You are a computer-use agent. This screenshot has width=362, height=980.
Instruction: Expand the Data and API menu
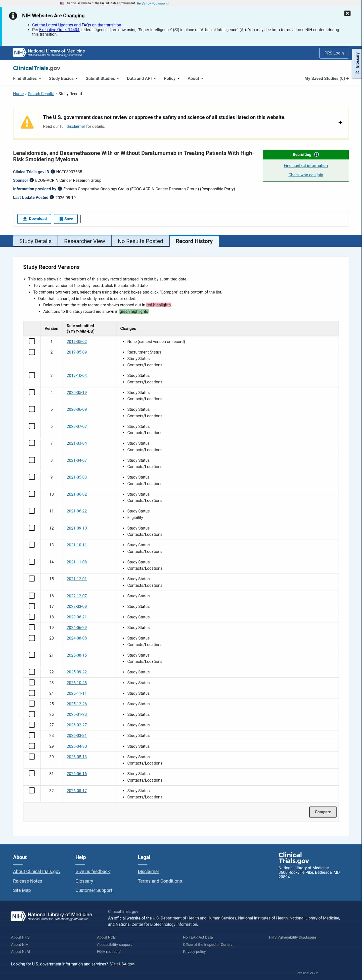[x=141, y=78]
